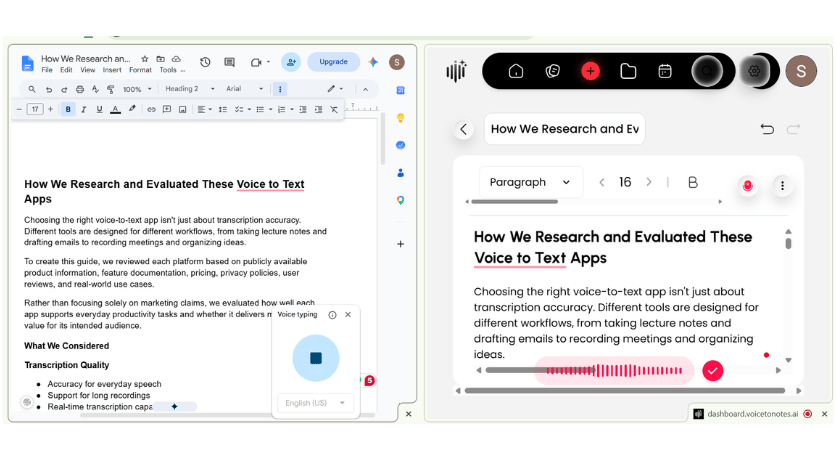The image size is (836, 471).
Task: Search the Docs menus with magnifier
Action: pyautogui.click(x=32, y=89)
